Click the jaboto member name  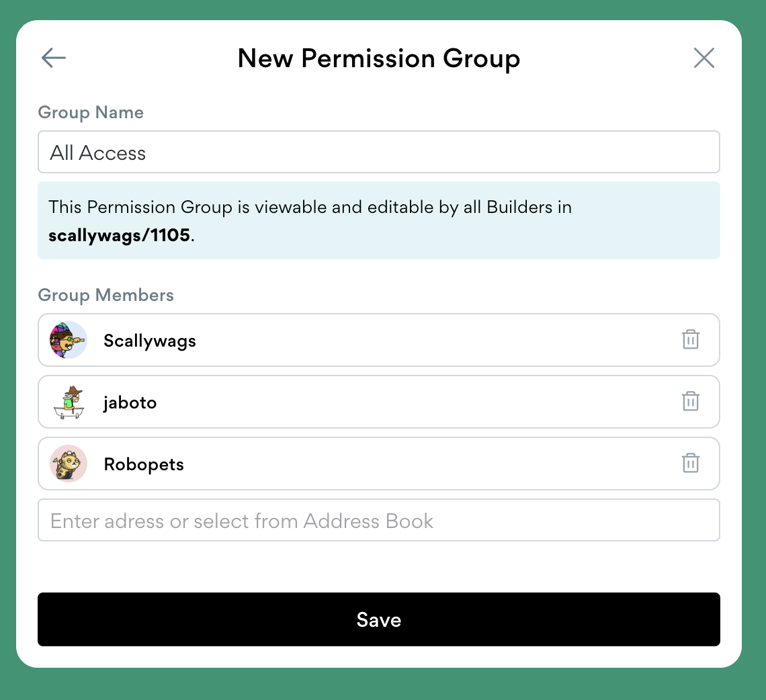point(130,403)
